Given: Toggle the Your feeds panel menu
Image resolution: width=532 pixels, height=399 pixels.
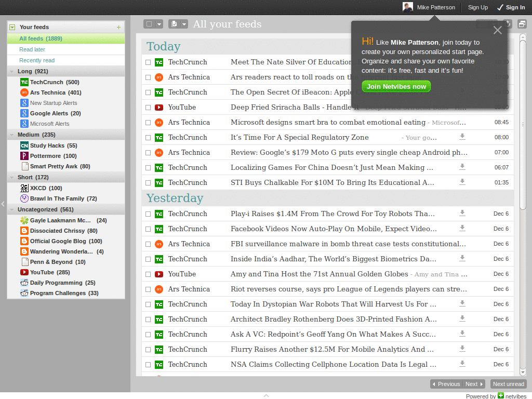Looking at the screenshot, I should [x=12, y=27].
